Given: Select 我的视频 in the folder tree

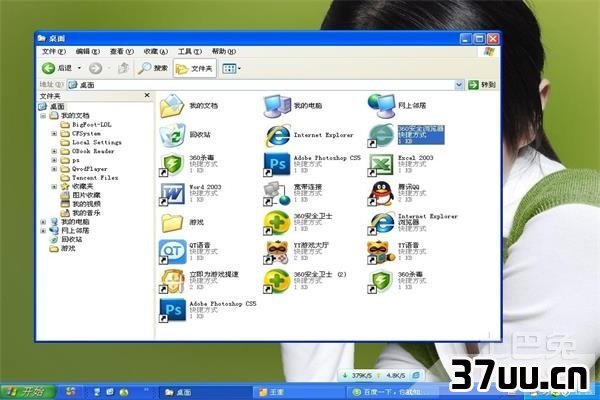Looking at the screenshot, I should [86, 204].
